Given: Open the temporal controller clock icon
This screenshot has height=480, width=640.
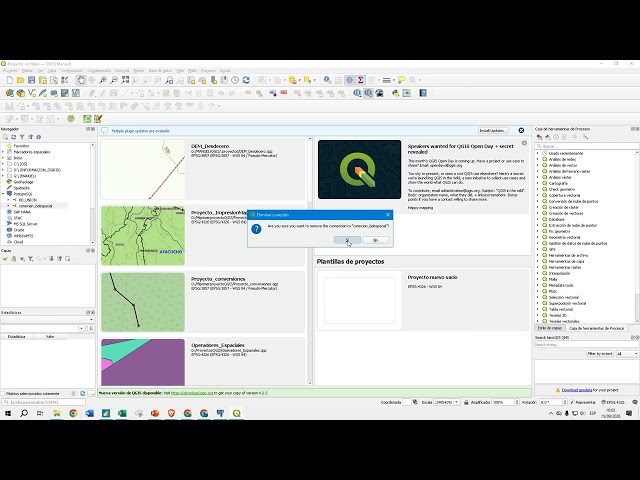Looking at the screenshot, I should point(235,80).
